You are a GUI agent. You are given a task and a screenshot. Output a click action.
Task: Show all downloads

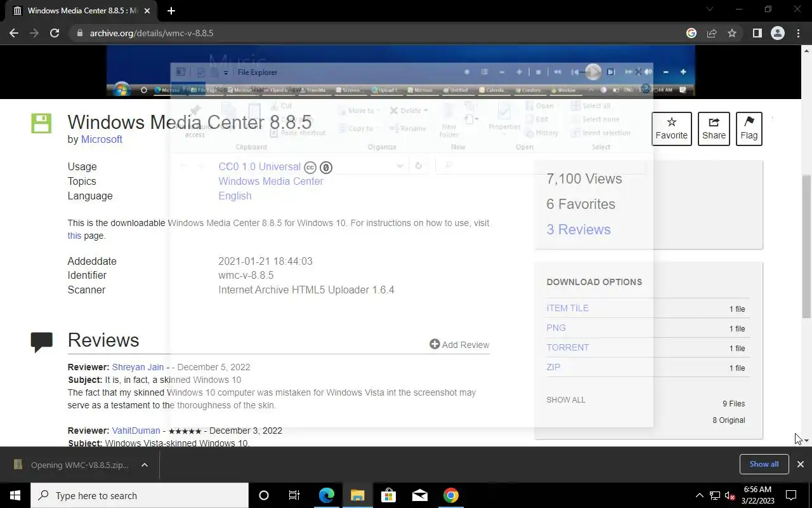tap(764, 464)
